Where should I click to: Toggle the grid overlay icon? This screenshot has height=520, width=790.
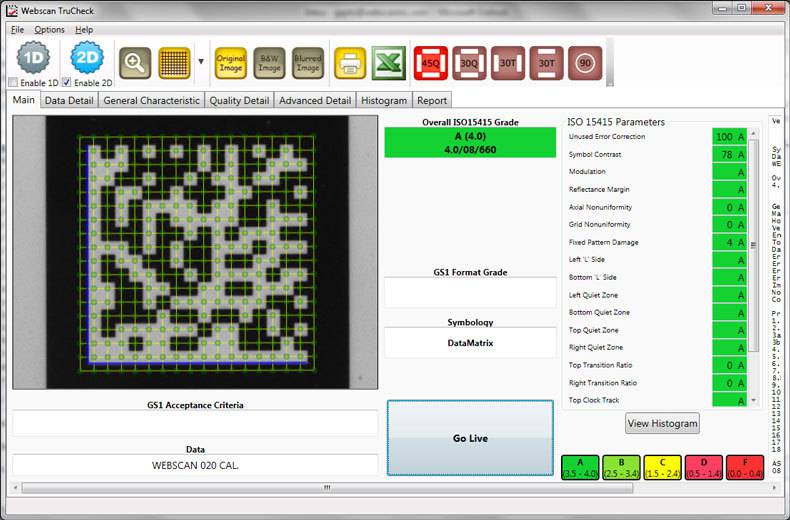[x=175, y=63]
